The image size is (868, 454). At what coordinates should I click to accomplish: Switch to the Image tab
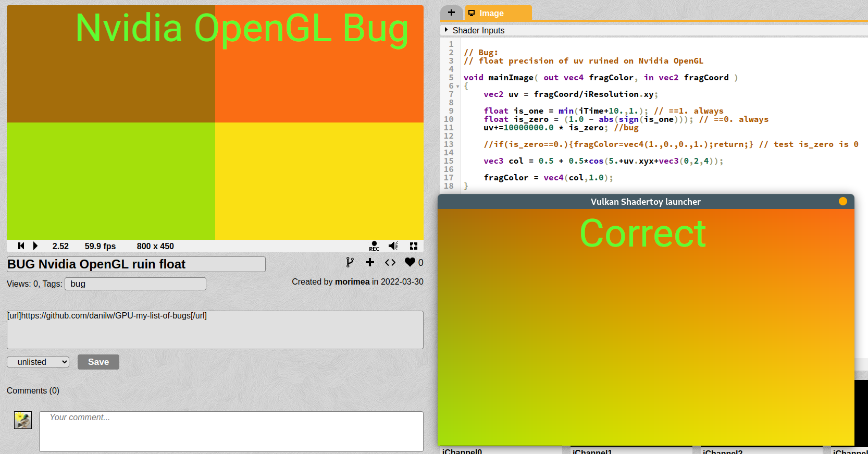(x=498, y=13)
